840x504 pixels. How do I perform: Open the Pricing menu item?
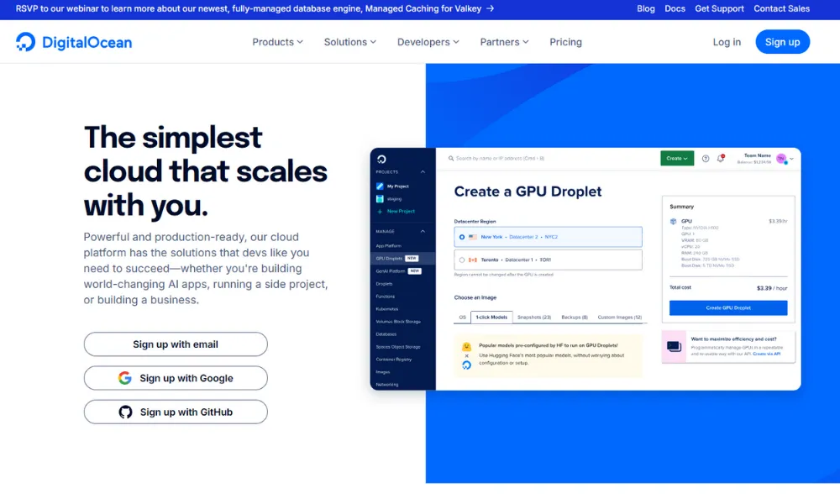(x=565, y=42)
